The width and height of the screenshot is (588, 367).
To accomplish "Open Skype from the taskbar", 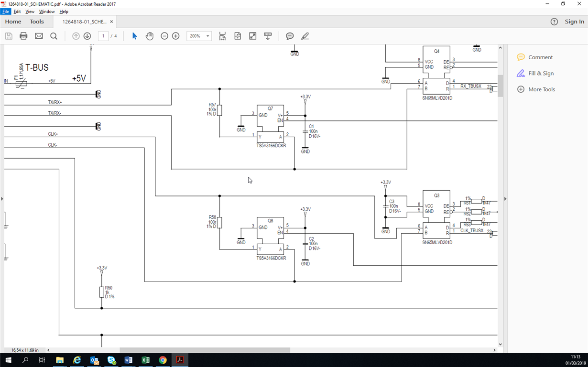I will tap(111, 360).
